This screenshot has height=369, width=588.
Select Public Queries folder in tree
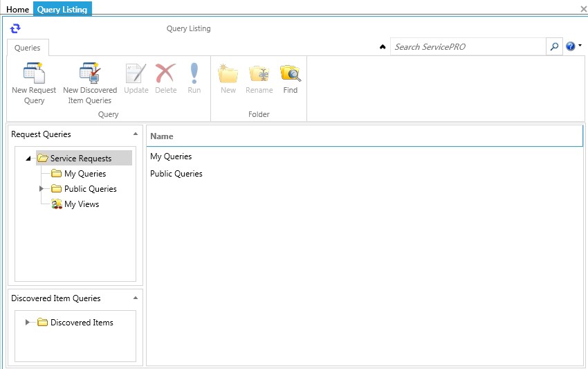[84, 189]
